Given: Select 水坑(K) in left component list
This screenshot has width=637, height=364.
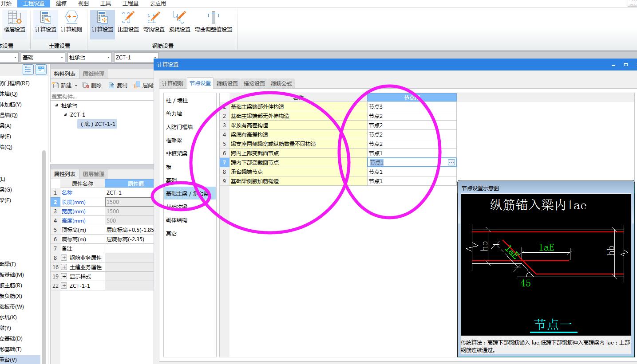Looking at the screenshot, I should 9,317.
